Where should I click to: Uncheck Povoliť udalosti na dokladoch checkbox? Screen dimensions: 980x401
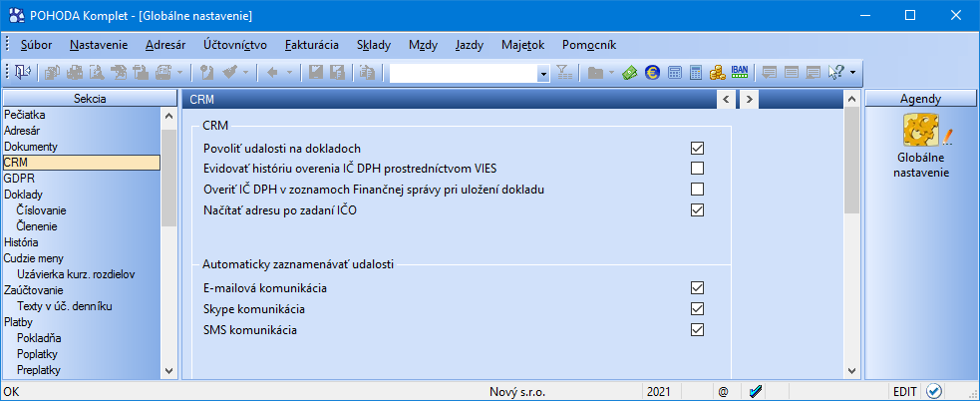click(x=698, y=149)
